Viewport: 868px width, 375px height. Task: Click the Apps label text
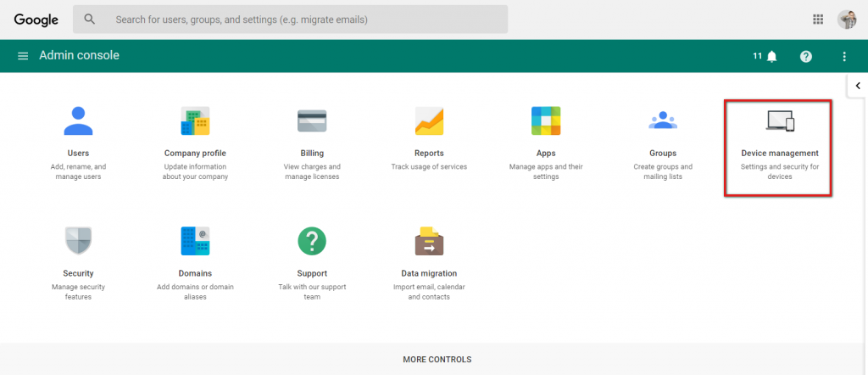[546, 154]
